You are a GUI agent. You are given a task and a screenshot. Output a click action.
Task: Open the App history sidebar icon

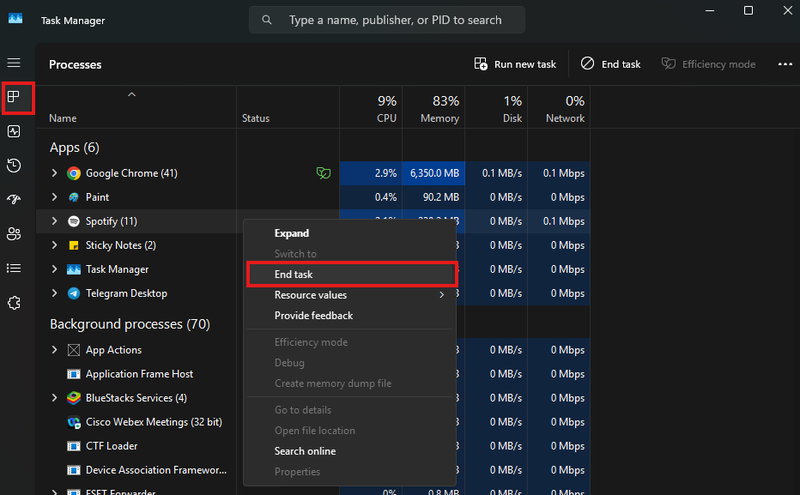tap(14, 165)
